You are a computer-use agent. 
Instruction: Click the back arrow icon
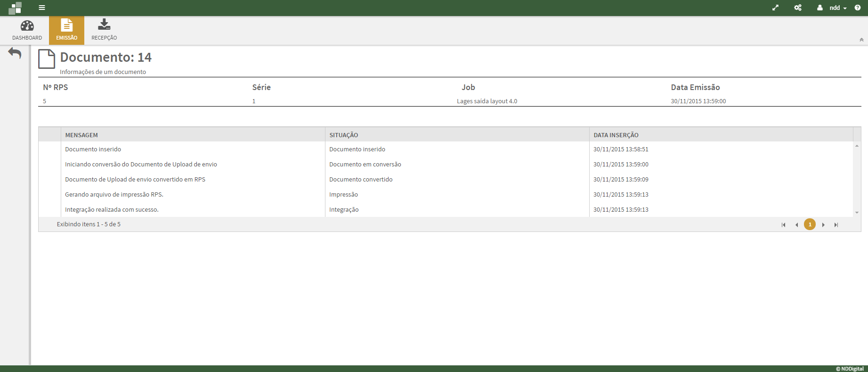point(15,53)
